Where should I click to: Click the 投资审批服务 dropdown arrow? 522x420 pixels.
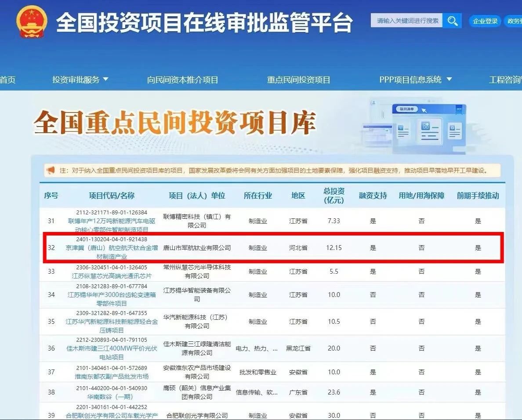tap(106, 79)
